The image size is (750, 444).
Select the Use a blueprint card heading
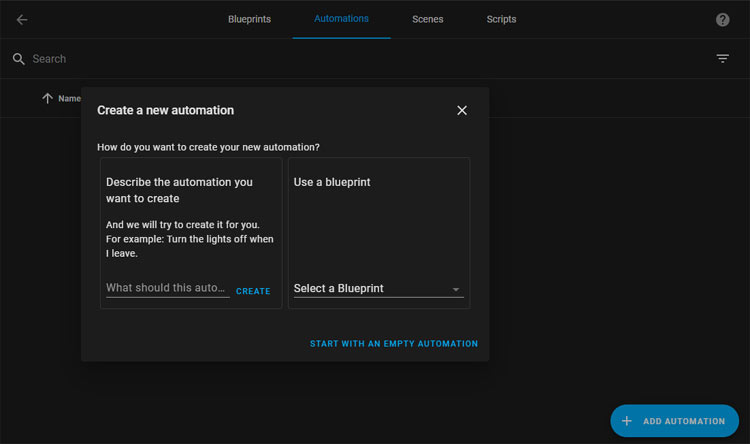tap(332, 183)
